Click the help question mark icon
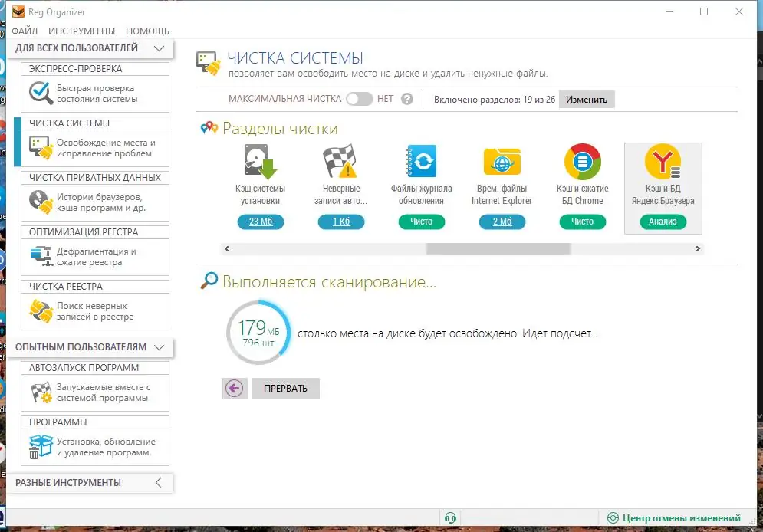 [407, 99]
